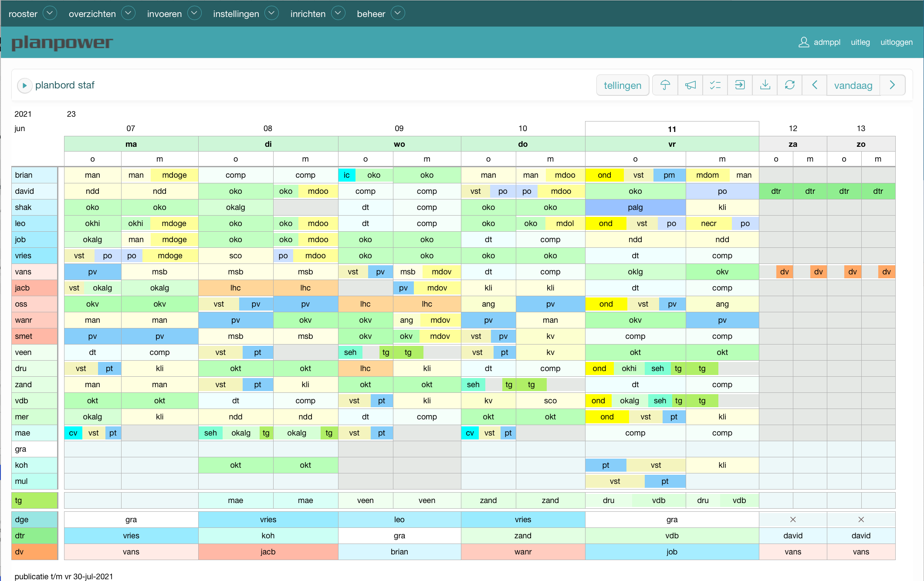Go to previous week with left arrow
The height and width of the screenshot is (581, 924).
click(x=815, y=85)
